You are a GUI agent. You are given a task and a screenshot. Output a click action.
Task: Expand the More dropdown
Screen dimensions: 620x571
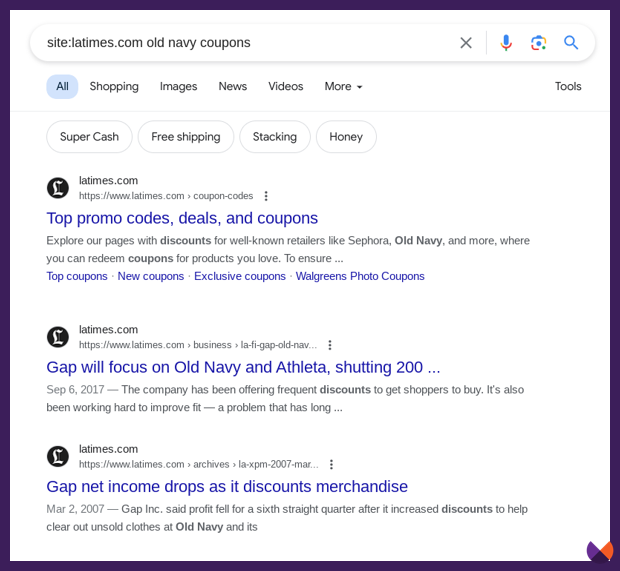pyautogui.click(x=343, y=87)
